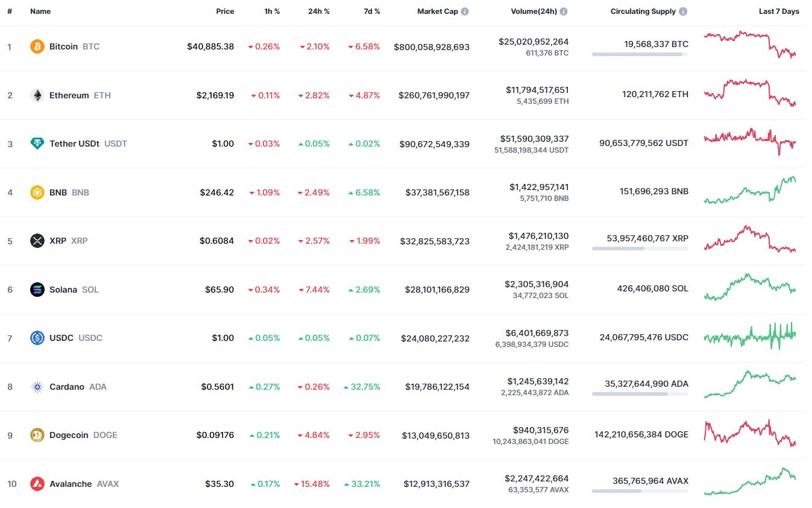Sort by the 1h % column header
Screen dimensions: 812x508
(x=272, y=11)
